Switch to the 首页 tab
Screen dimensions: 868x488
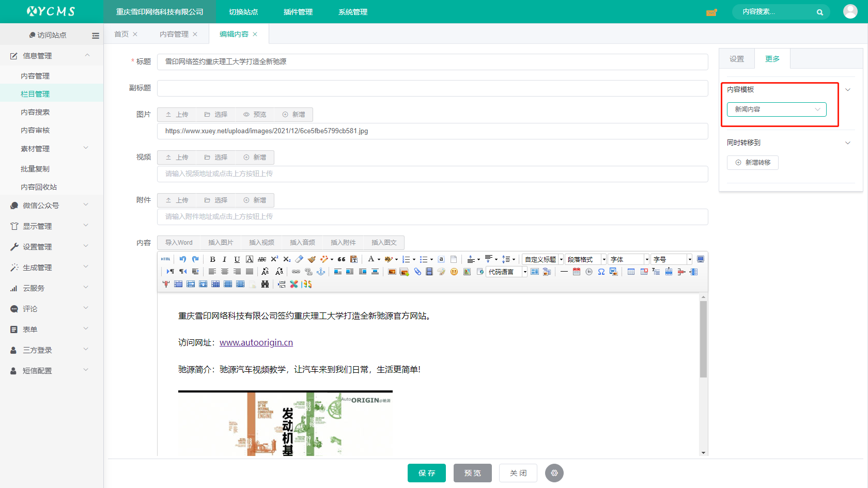[121, 34]
